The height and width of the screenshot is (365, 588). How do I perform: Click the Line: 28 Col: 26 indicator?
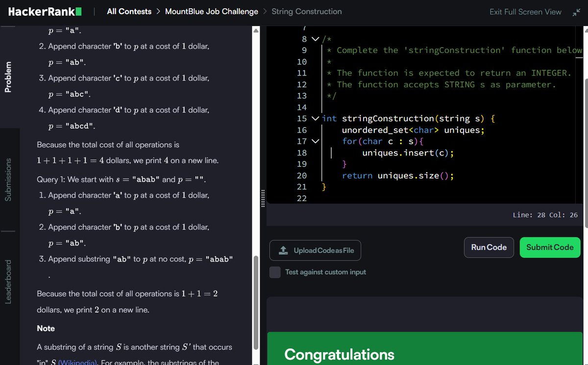pos(545,215)
